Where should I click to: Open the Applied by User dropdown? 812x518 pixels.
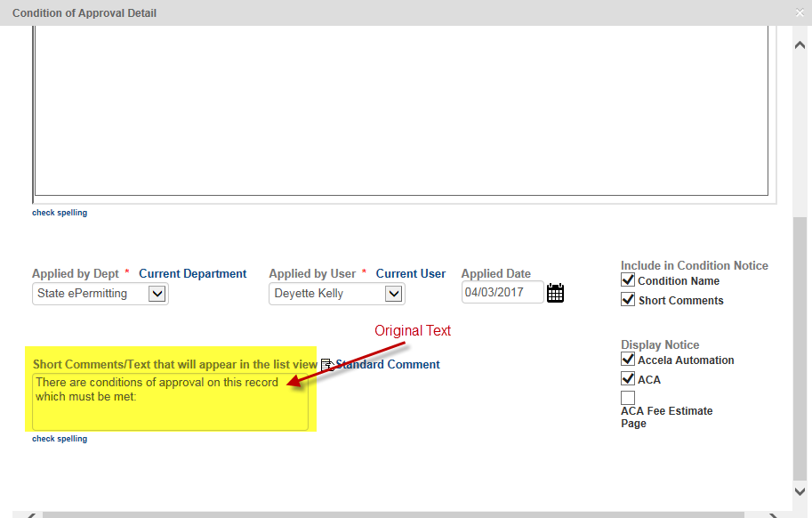pyautogui.click(x=393, y=294)
